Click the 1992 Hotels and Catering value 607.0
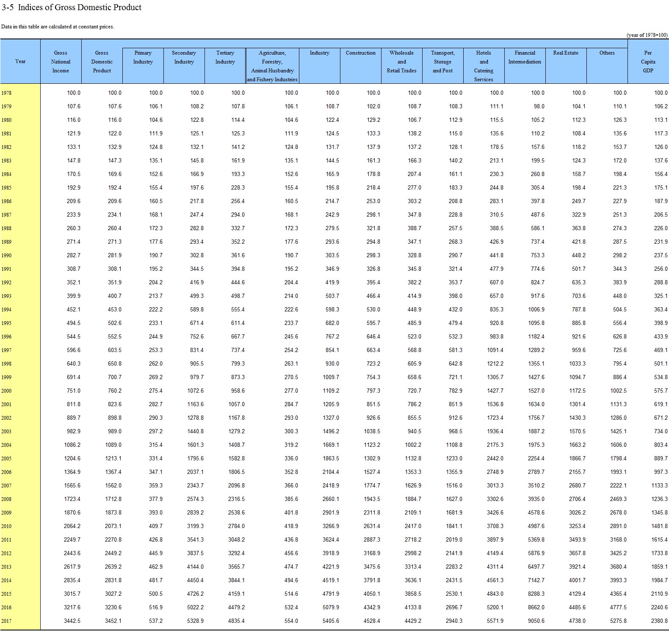The image size is (669, 644). point(497,282)
